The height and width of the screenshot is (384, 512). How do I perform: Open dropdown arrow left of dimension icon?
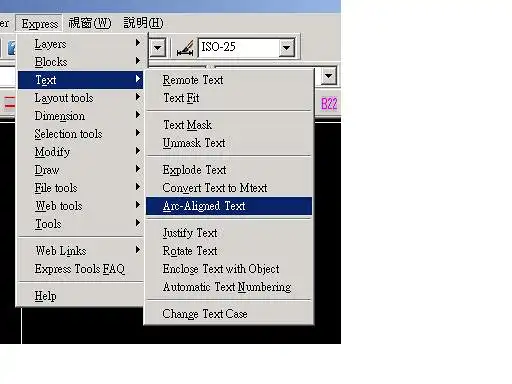click(x=157, y=48)
